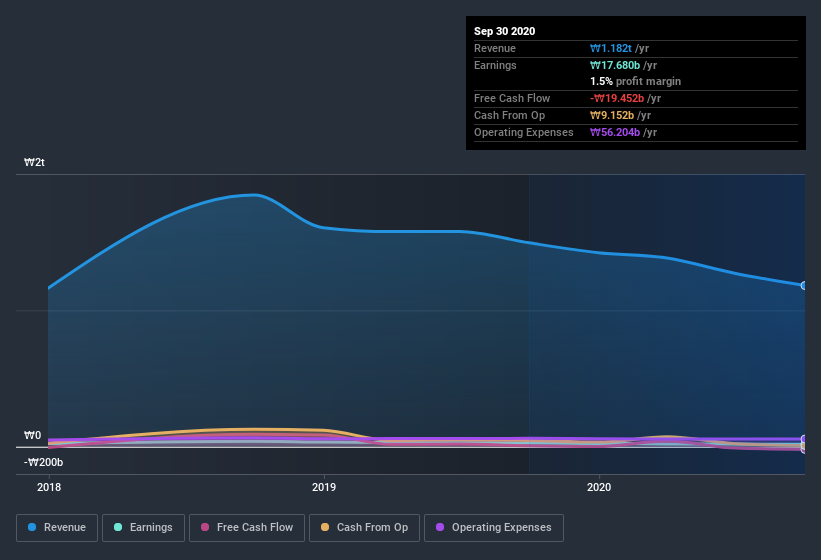Click the Earnings row label in tooltip
The image size is (821, 560).
tap(495, 65)
